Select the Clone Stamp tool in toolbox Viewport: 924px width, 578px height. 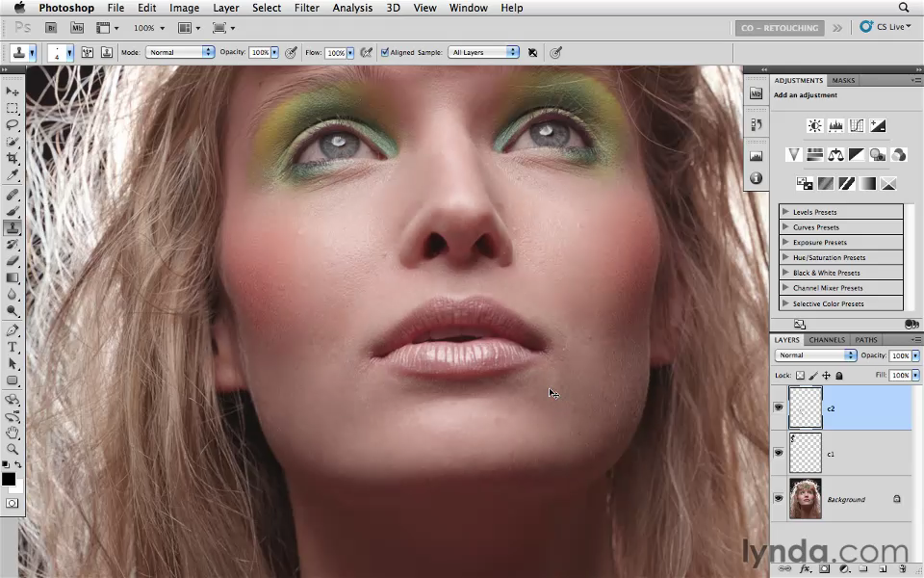click(x=12, y=227)
